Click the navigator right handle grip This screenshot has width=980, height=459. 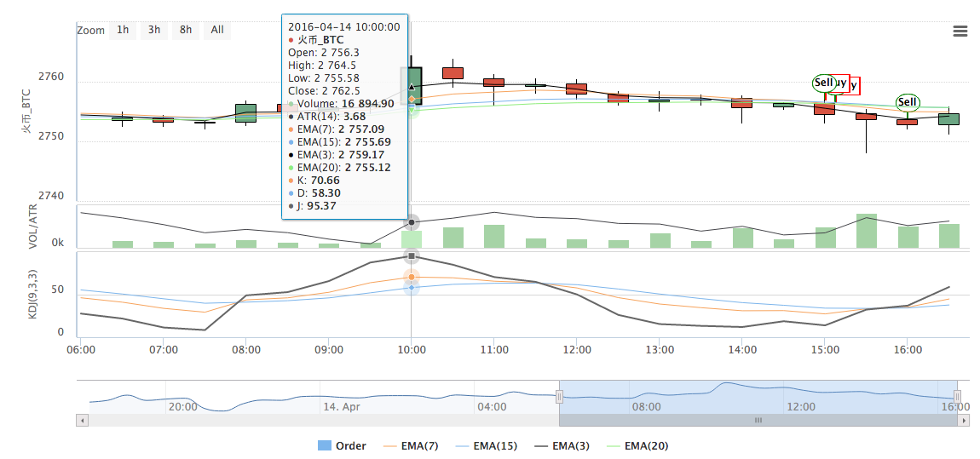958,397
